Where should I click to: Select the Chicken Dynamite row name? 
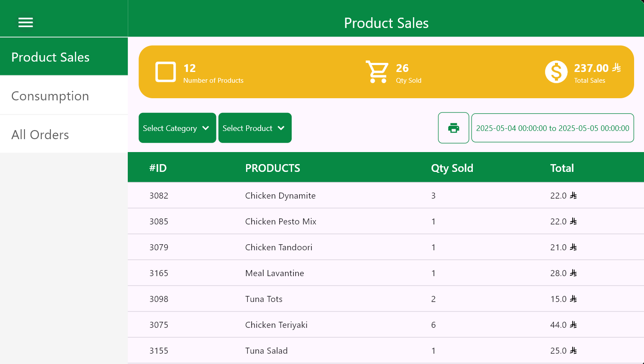click(280, 196)
